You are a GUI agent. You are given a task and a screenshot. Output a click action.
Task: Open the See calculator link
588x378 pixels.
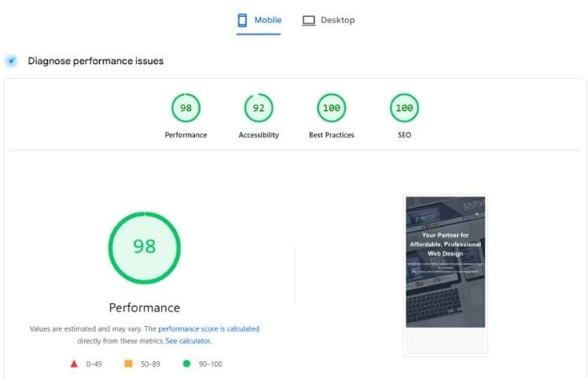[188, 341]
